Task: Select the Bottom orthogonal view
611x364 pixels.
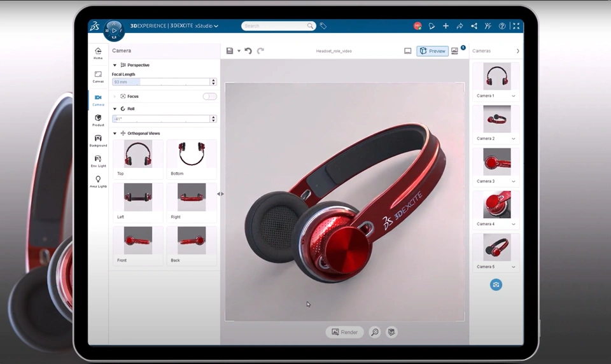Action: tap(192, 159)
